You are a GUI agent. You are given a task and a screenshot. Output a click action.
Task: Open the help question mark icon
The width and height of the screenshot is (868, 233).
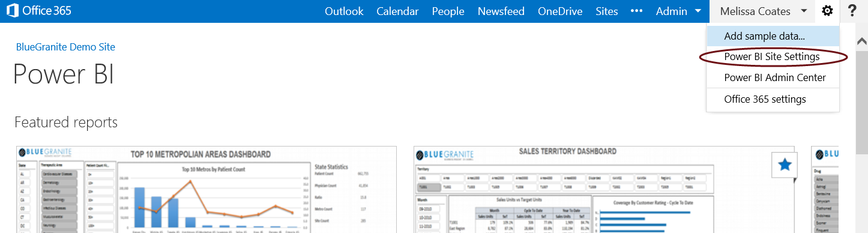[x=852, y=11]
